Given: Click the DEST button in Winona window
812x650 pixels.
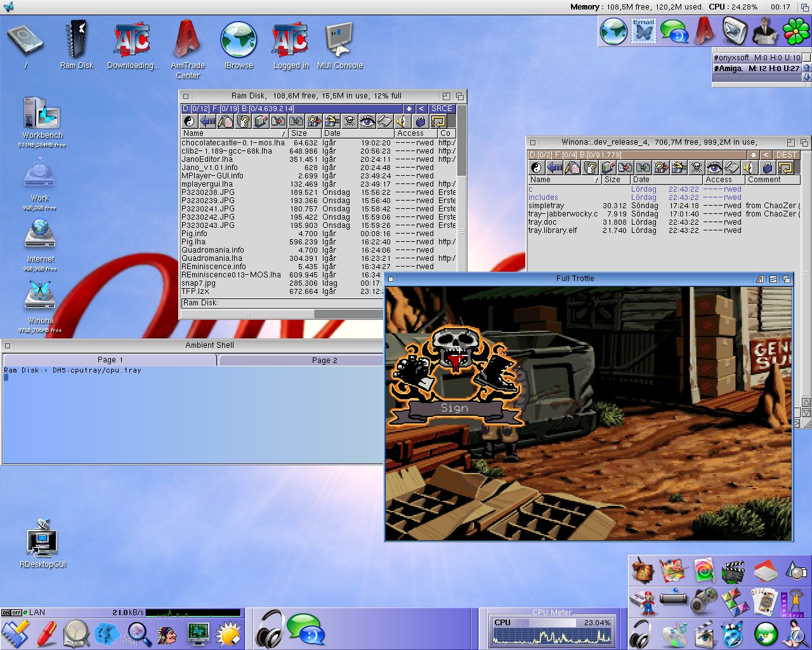Looking at the screenshot, I should (787, 155).
